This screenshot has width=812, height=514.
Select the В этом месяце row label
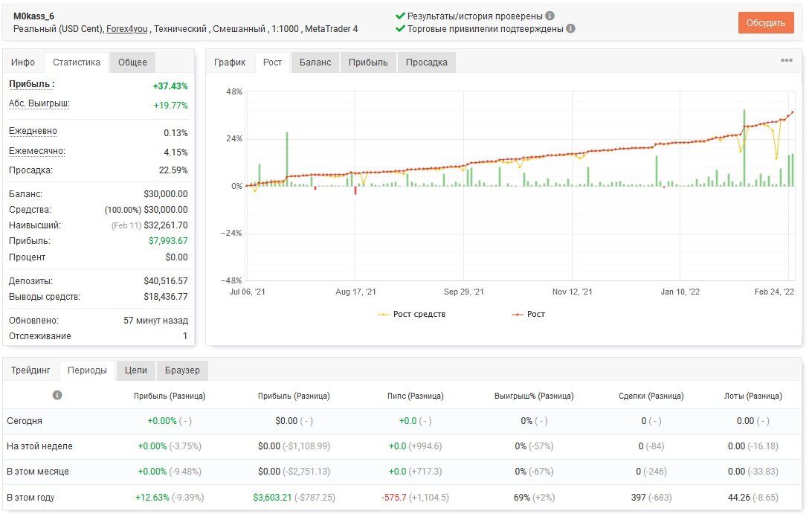point(38,472)
